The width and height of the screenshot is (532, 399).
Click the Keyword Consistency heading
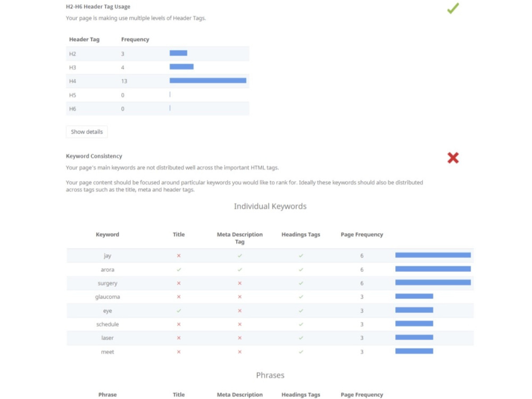coord(94,156)
